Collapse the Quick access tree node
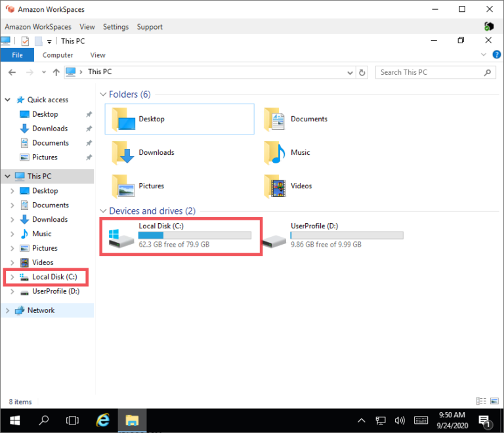 coord(8,100)
